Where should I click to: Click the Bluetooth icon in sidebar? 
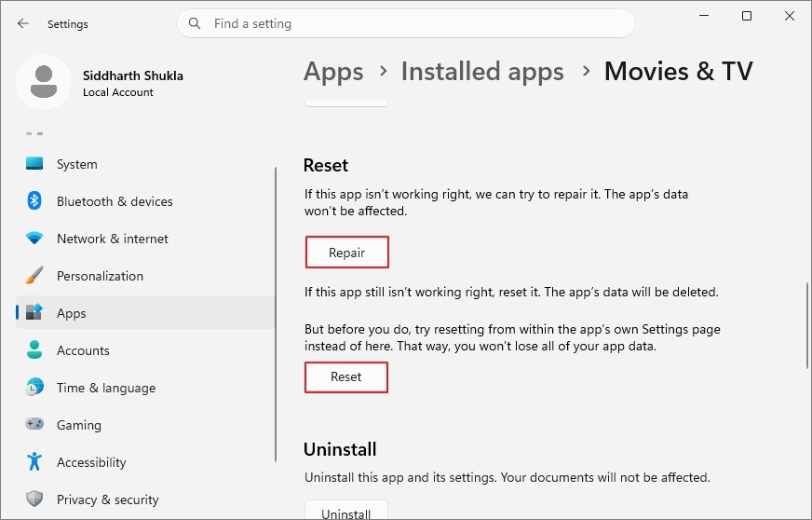pyautogui.click(x=34, y=200)
